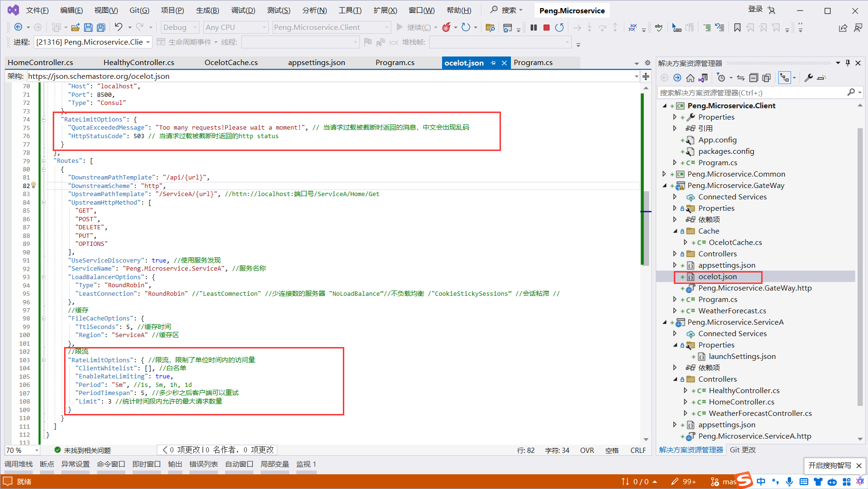Click the Restart debugging icon

coord(560,28)
